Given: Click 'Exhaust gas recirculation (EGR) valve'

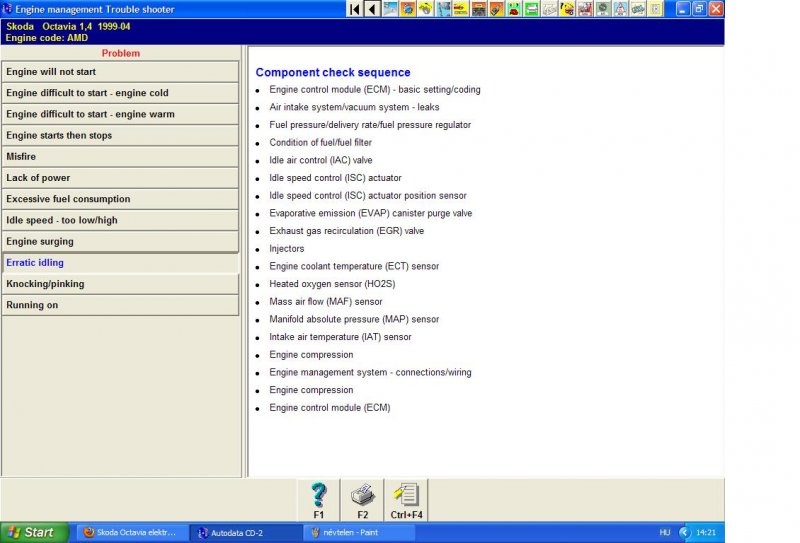Looking at the screenshot, I should pyautogui.click(x=346, y=231).
